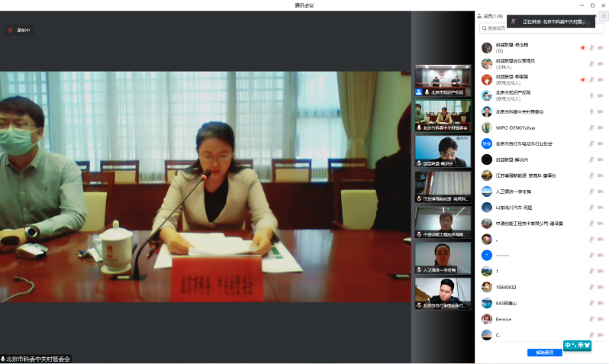Click camera icon for 北京市知识产权局
This screenshot has width=609, height=364.
(600, 95)
